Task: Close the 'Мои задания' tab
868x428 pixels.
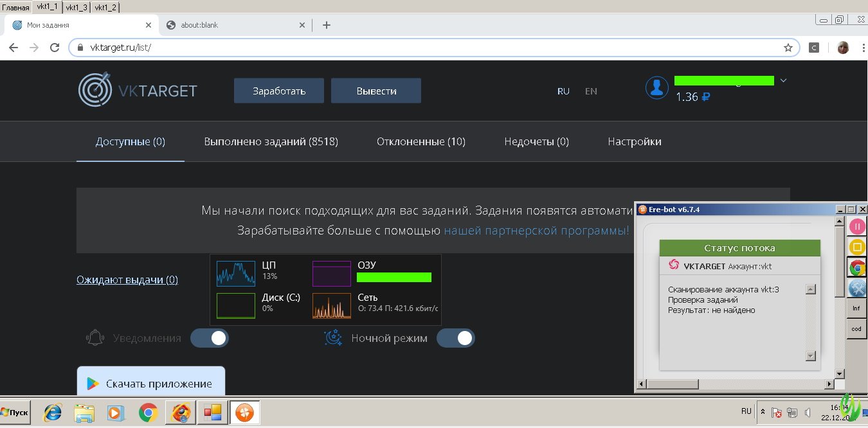Action: click(149, 25)
